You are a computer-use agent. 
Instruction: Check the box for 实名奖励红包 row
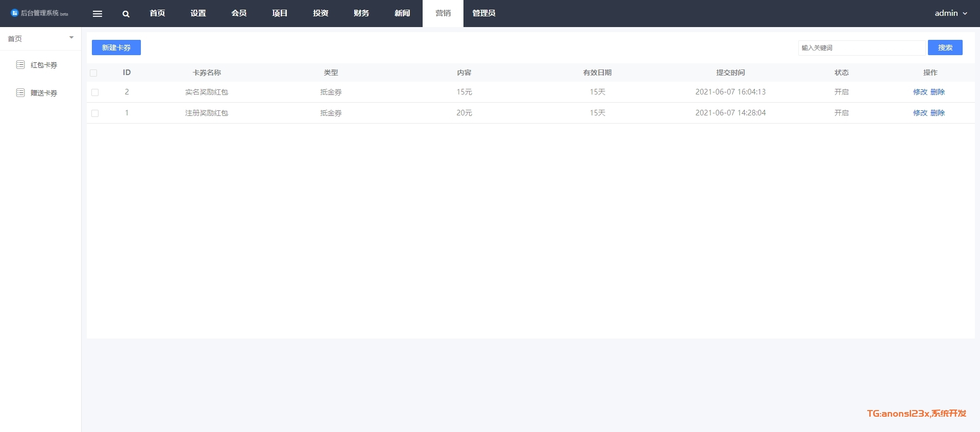[x=95, y=92]
